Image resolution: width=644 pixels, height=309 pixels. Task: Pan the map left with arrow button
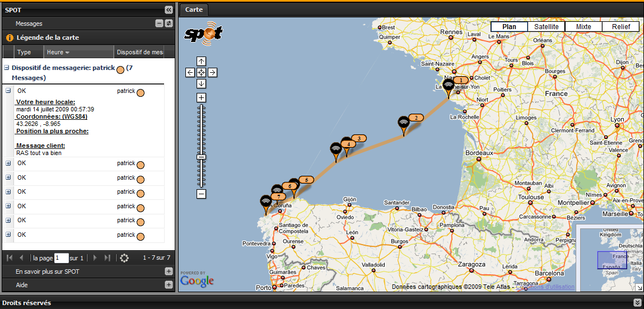click(x=190, y=72)
